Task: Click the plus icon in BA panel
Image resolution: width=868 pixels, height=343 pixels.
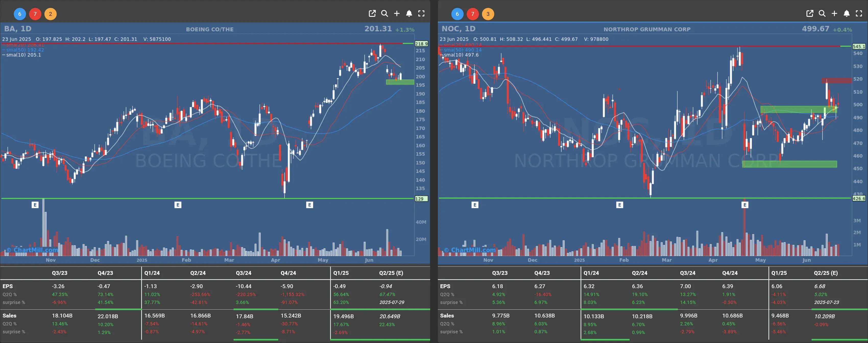Action: coord(396,14)
